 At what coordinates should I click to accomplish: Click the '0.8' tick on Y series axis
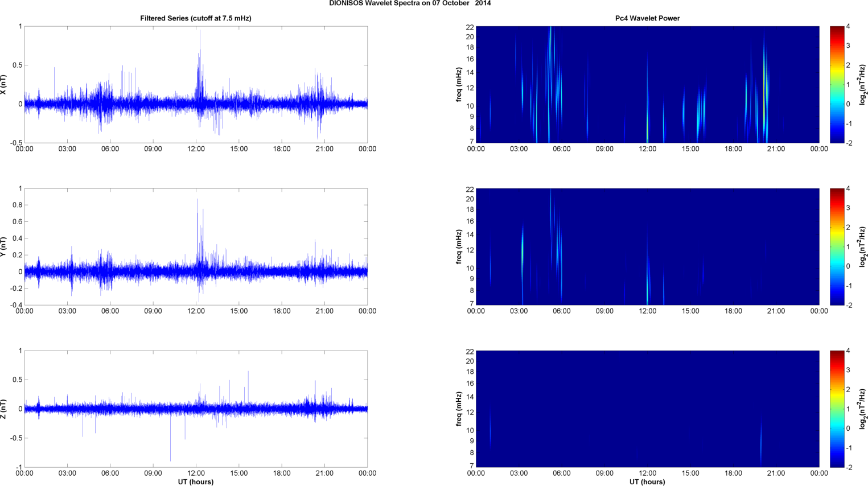17,205
